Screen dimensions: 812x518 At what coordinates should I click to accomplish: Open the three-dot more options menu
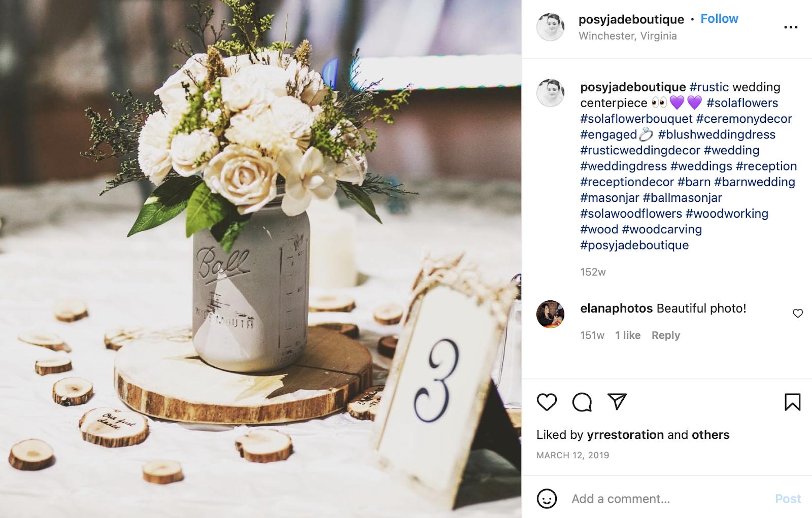pyautogui.click(x=791, y=27)
